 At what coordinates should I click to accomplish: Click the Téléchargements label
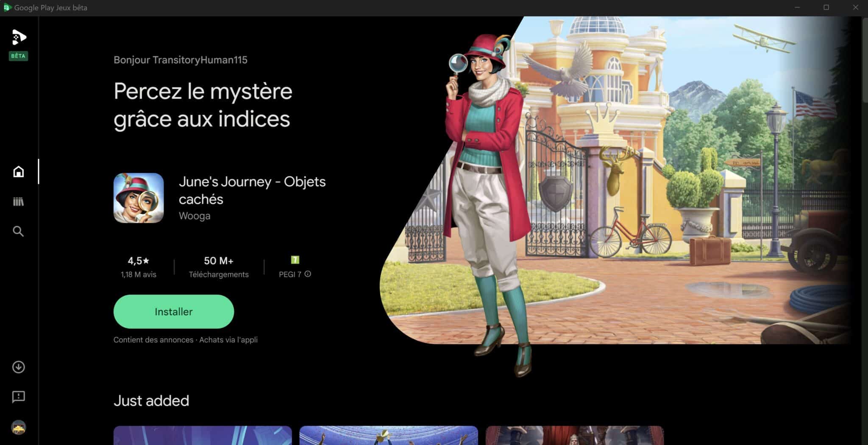219,274
